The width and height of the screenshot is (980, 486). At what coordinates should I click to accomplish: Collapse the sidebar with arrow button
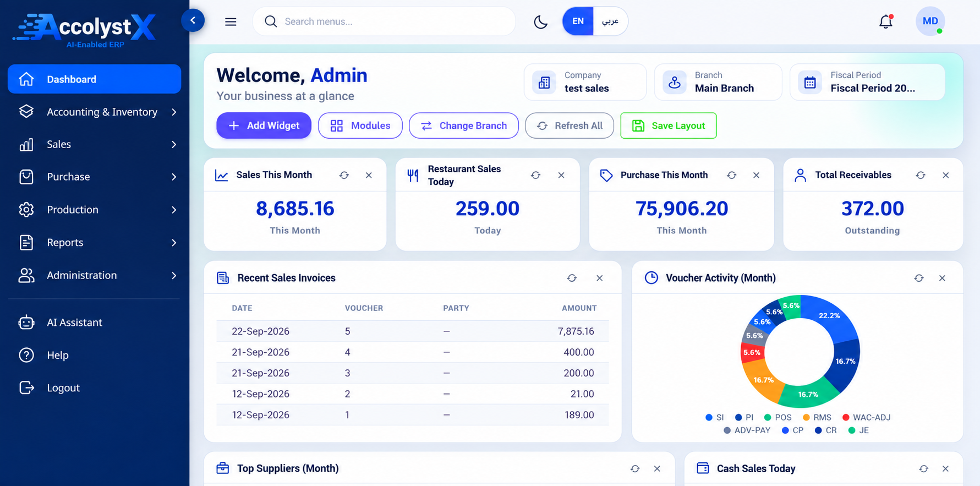193,20
